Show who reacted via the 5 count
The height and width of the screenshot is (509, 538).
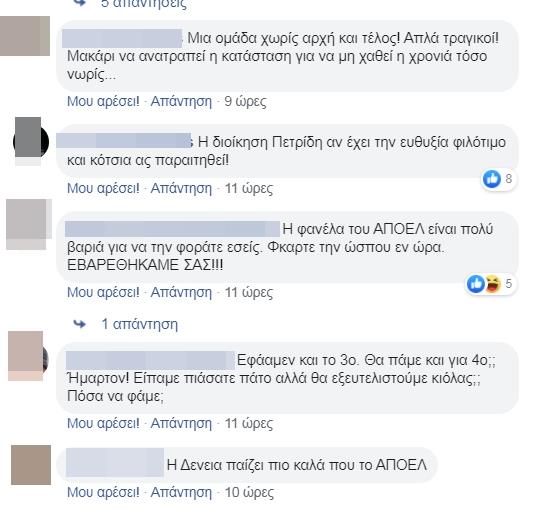tap(508, 284)
